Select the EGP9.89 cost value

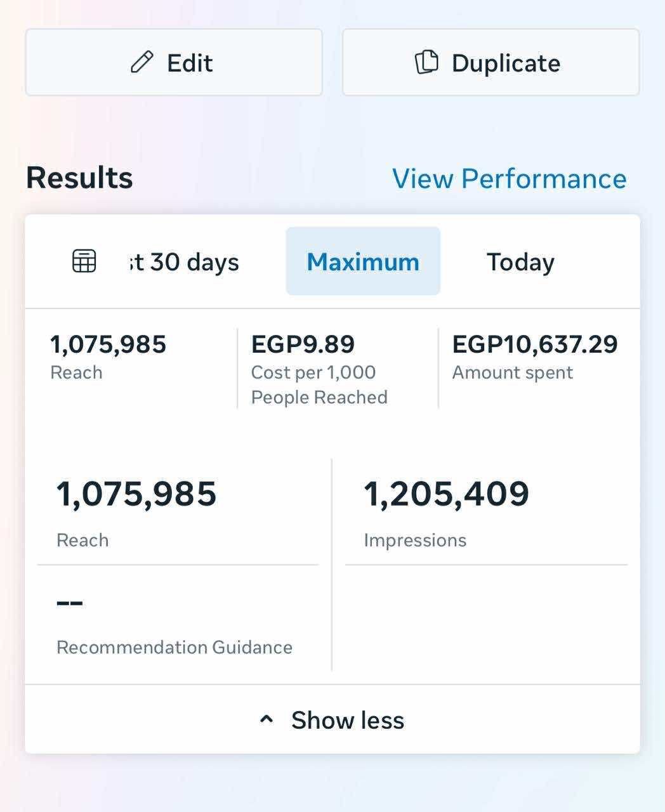click(303, 344)
